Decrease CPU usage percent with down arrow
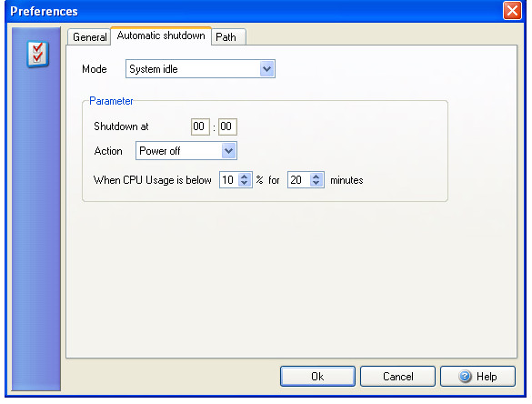 [x=245, y=184]
